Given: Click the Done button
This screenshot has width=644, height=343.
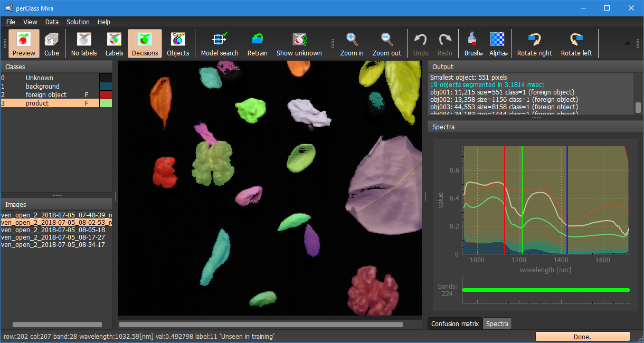Looking at the screenshot, I should click(583, 336).
